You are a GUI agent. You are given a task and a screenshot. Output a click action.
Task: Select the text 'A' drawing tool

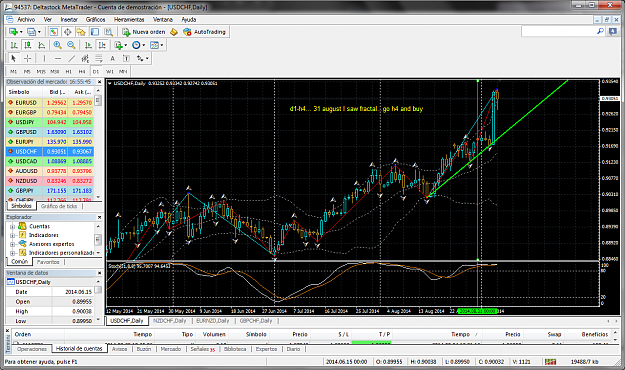[x=112, y=58]
